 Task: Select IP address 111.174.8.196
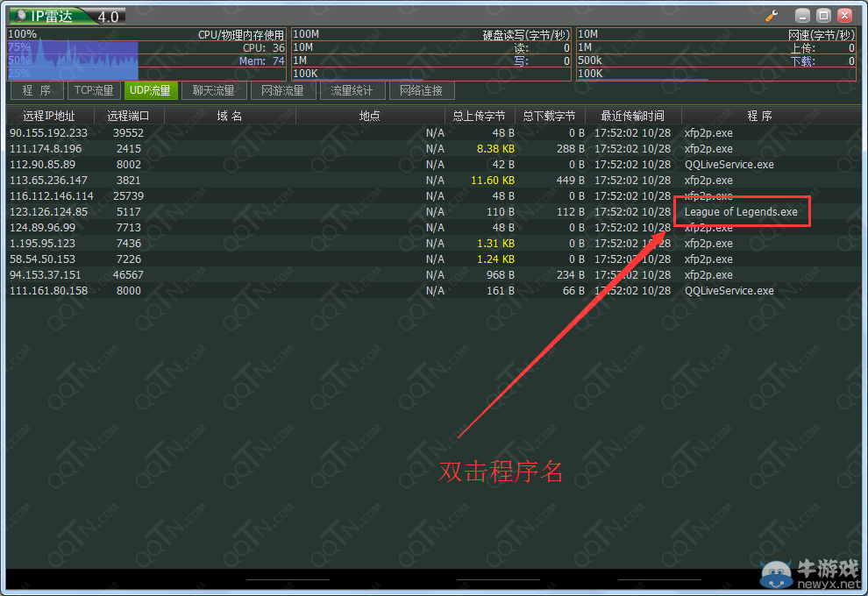[46, 149]
